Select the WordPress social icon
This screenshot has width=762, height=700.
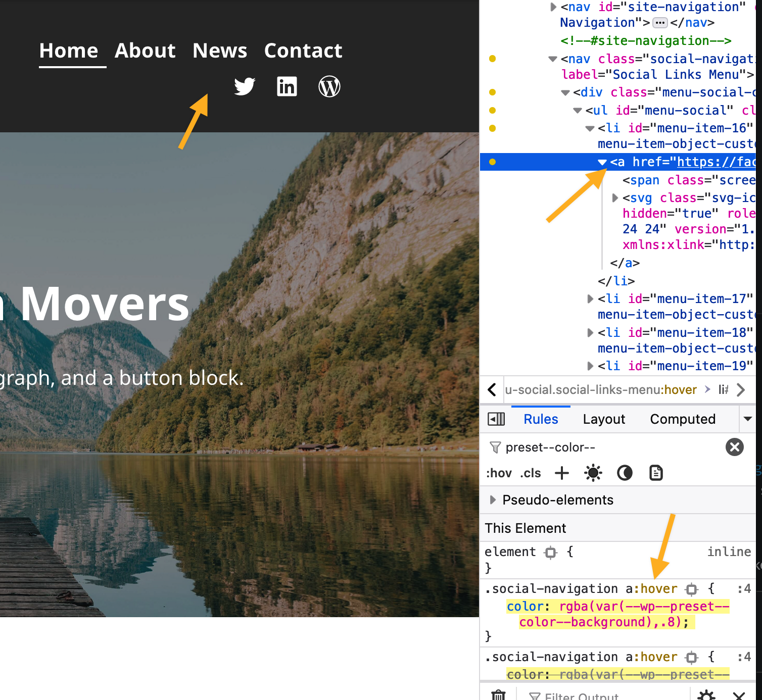click(329, 86)
